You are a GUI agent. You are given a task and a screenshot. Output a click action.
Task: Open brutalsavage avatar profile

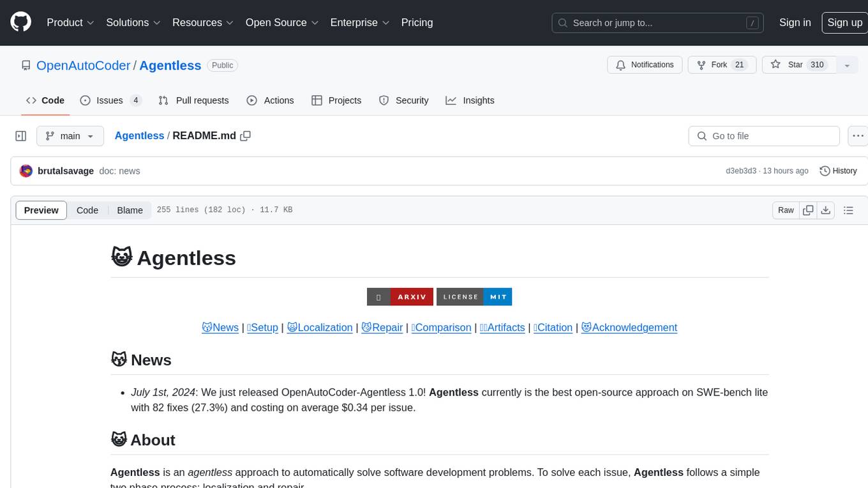click(26, 171)
